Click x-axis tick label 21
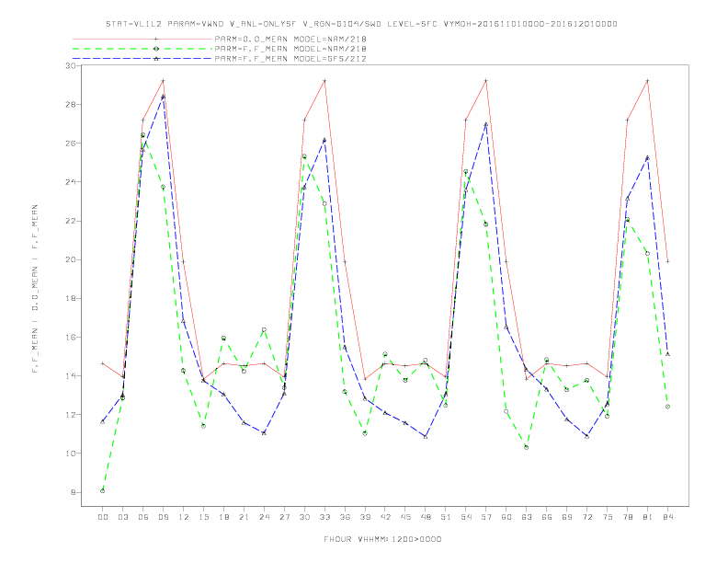The image size is (728, 563). point(244,517)
